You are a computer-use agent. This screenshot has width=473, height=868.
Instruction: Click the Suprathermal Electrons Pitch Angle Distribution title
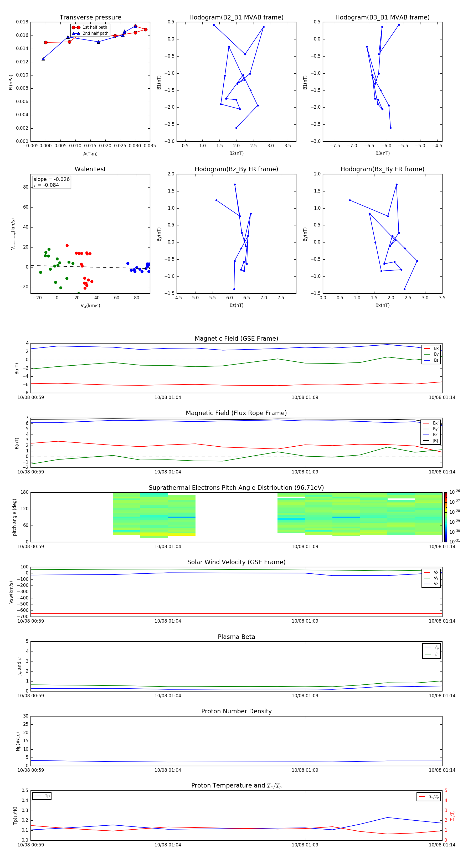point(236,488)
